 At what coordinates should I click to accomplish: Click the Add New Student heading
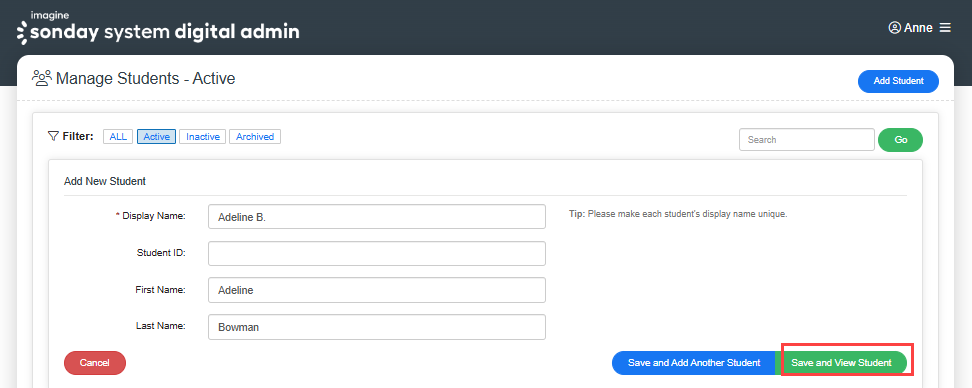(105, 182)
